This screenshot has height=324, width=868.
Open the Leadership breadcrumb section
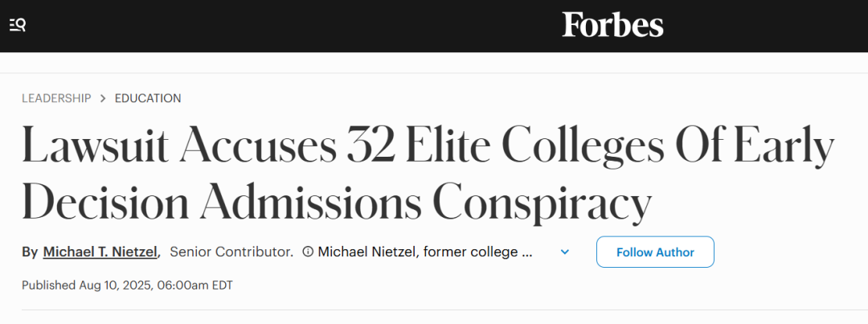tap(56, 98)
